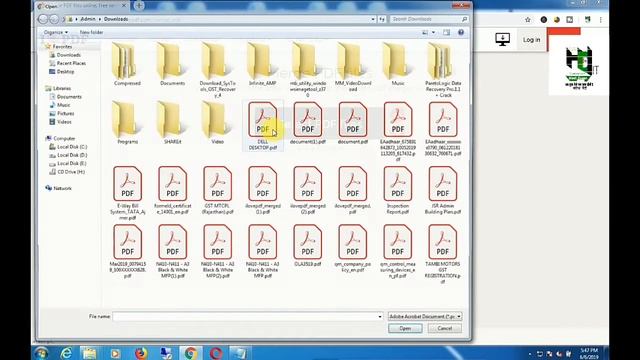Launch Internet Explorer from taskbar
Screen dimensions: 640x360
(66, 353)
